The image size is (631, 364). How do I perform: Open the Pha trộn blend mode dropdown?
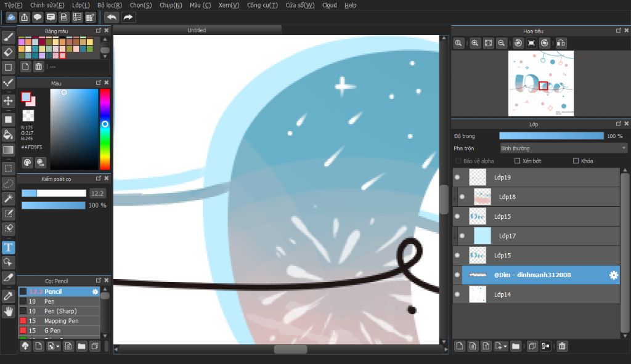pos(563,148)
